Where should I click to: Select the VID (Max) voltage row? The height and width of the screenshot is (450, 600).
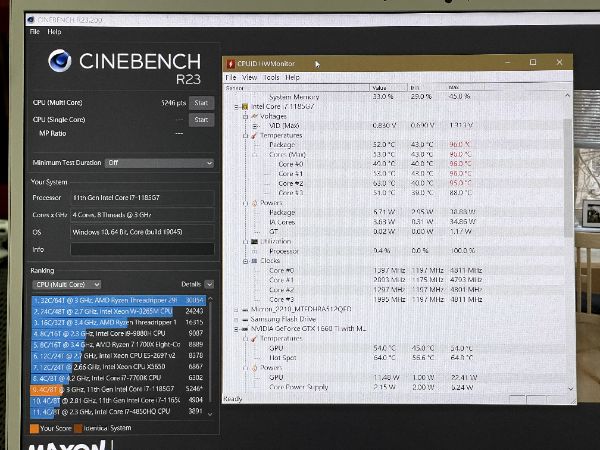coord(393,126)
